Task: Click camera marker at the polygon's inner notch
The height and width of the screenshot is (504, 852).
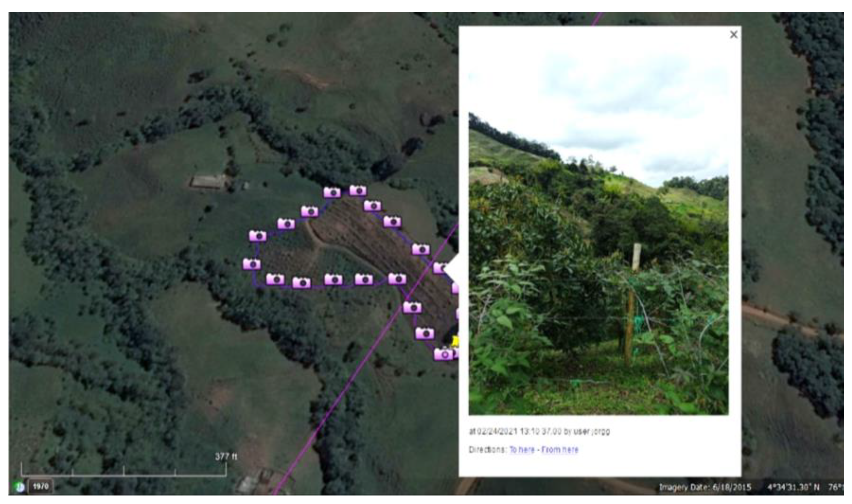Action: (x=397, y=279)
